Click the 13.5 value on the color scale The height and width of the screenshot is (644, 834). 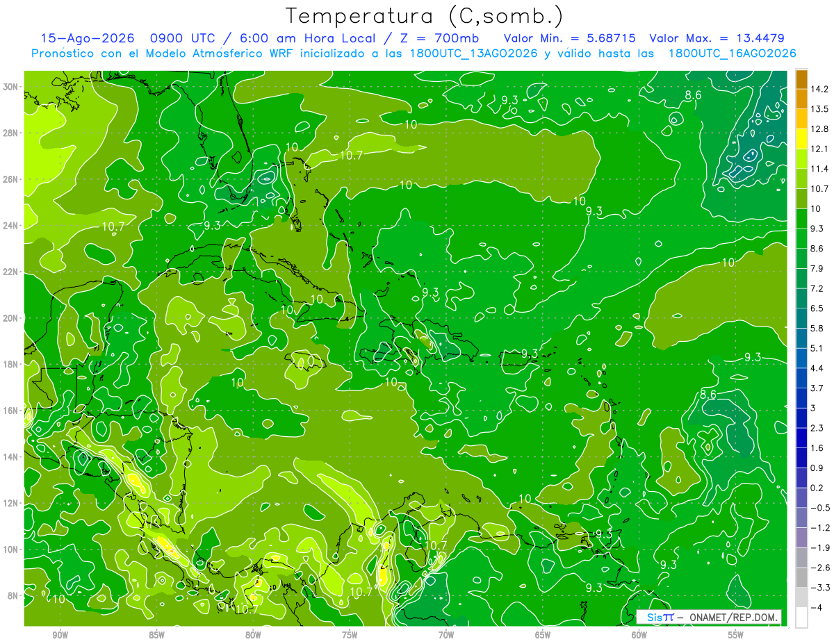(820, 109)
